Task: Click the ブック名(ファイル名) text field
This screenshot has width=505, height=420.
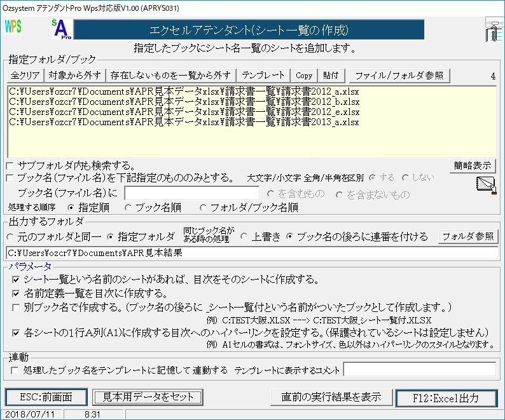Action: (191, 193)
